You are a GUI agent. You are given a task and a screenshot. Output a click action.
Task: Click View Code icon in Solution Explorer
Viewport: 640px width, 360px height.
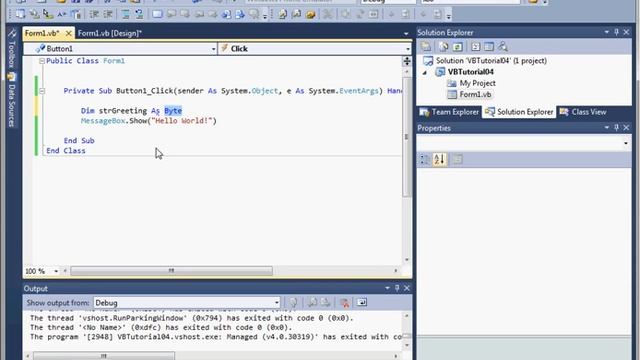476,47
